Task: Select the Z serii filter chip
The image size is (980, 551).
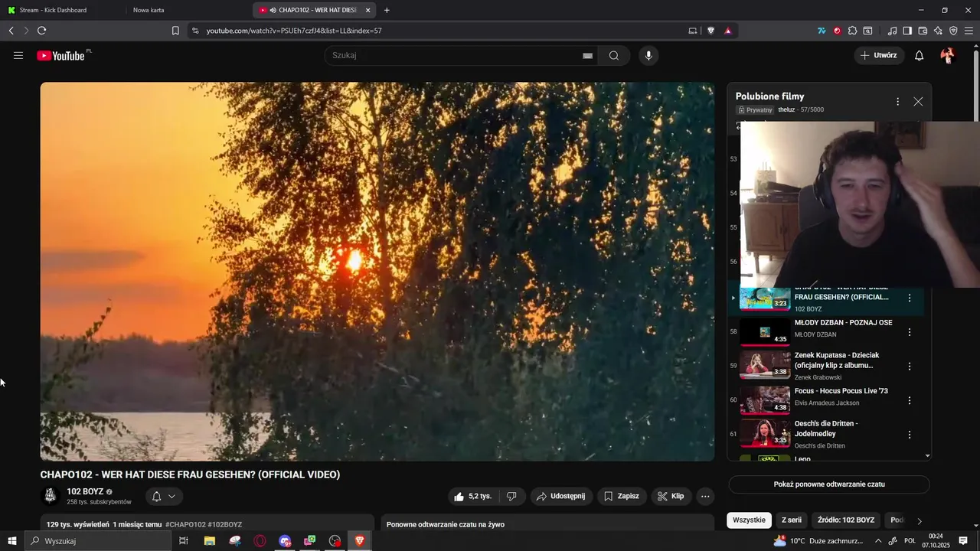Action: 792,520
